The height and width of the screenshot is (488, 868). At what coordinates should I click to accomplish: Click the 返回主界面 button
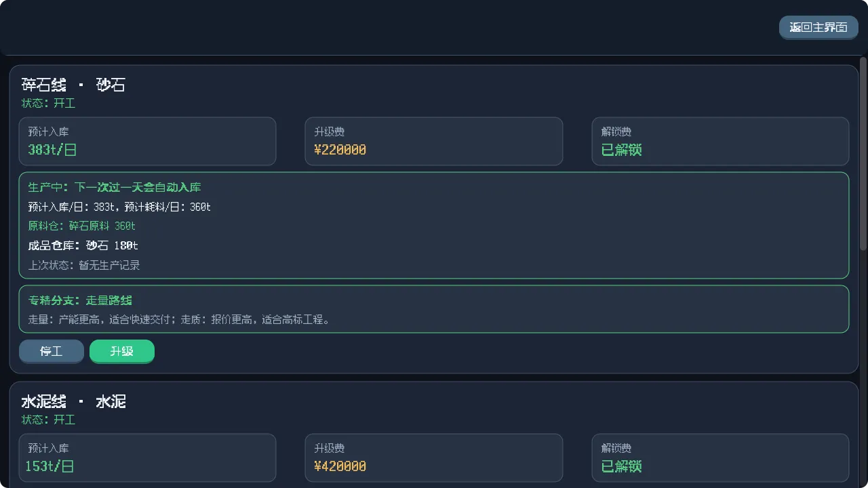click(x=818, y=28)
